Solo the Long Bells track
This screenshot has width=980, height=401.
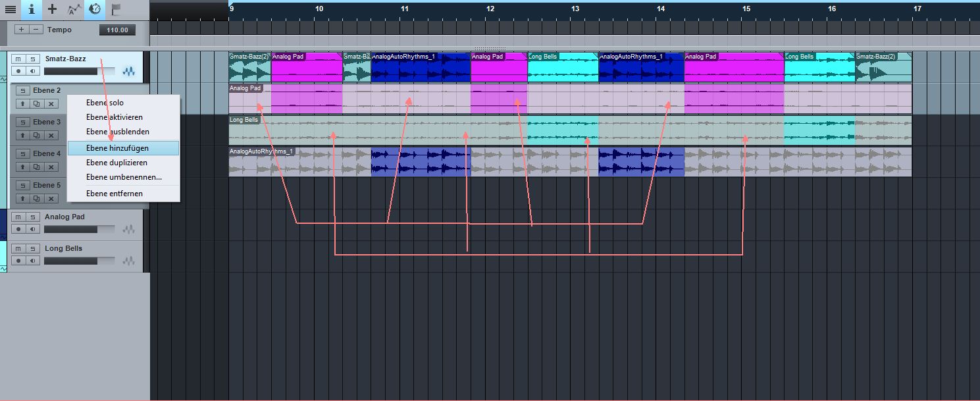(x=33, y=249)
